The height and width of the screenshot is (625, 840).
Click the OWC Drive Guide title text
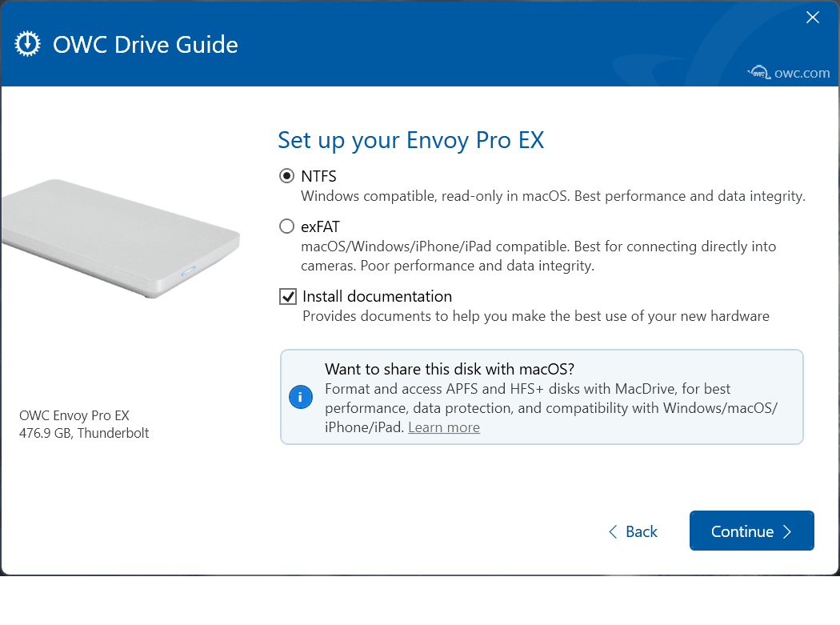[145, 45]
